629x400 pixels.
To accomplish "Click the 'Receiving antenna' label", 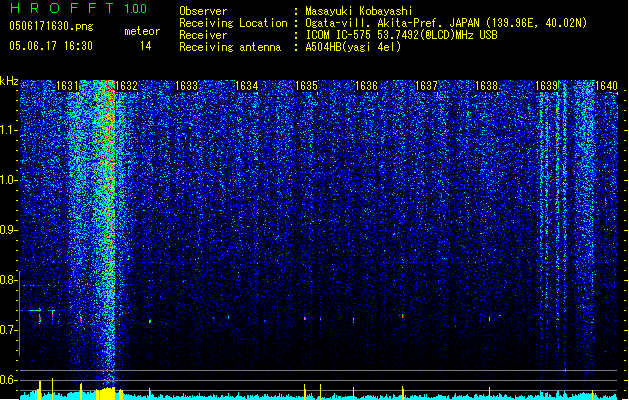I will tap(230, 47).
